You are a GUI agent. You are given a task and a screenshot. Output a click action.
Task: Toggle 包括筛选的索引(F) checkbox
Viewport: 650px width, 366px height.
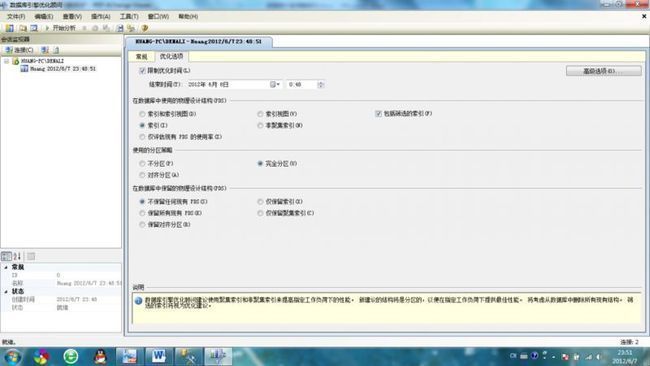378,113
